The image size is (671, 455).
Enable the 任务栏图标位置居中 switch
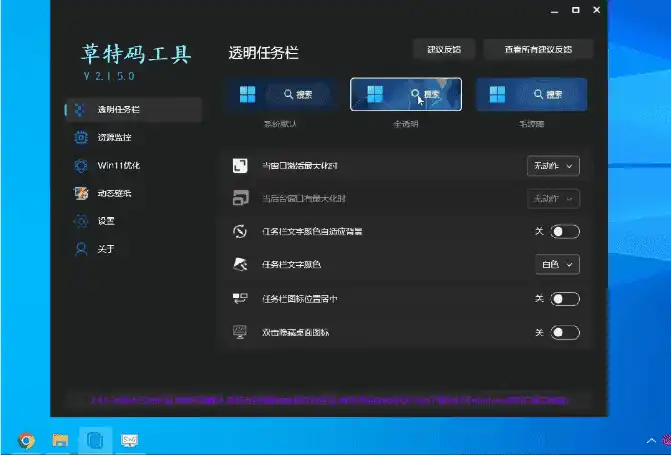[565, 299]
